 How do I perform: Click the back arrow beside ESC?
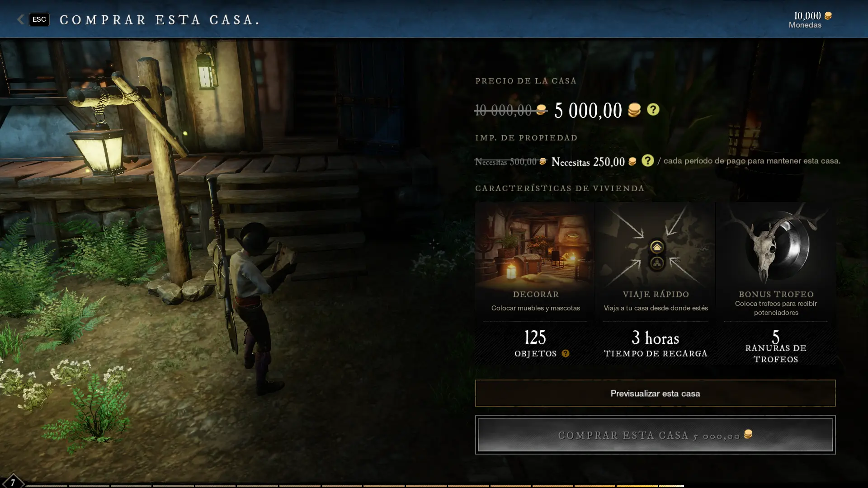tap(20, 19)
